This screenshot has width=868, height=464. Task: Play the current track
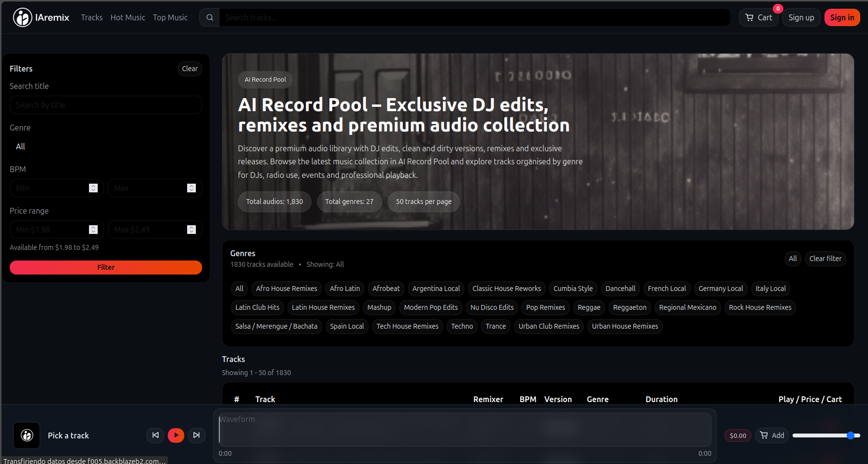176,435
